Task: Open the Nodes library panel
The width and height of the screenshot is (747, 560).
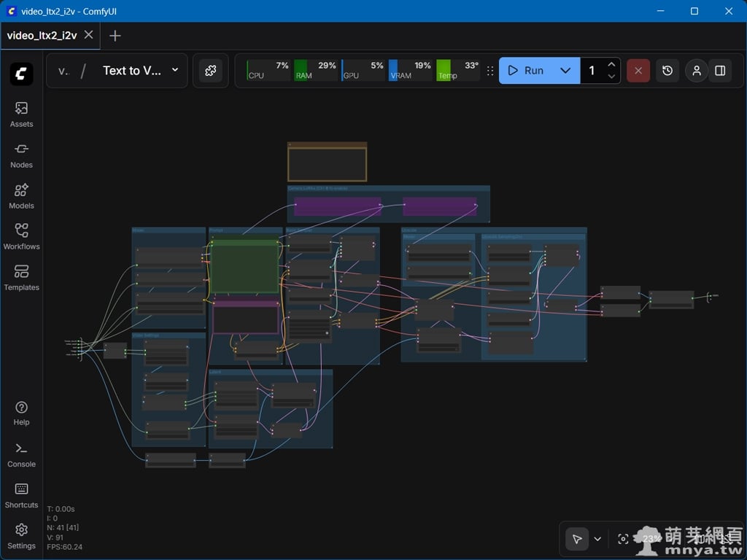Action: (21, 155)
